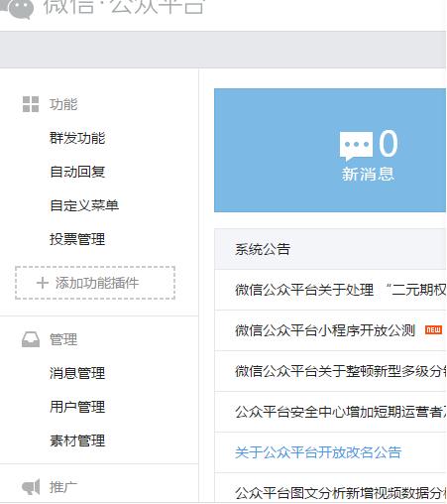The height and width of the screenshot is (504, 447).
Task: Click the 微信·公众平台 title text
Action: (x=124, y=7)
